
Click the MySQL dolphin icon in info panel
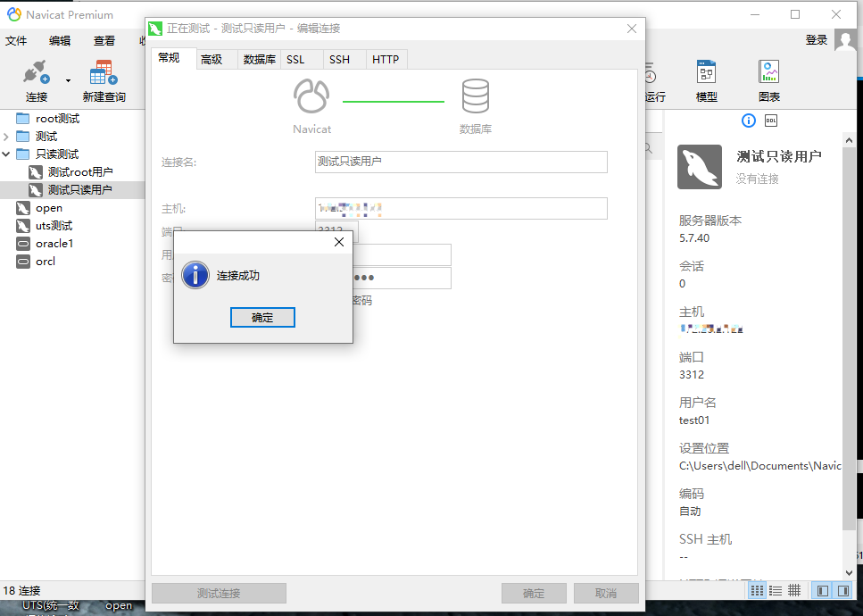(x=700, y=167)
